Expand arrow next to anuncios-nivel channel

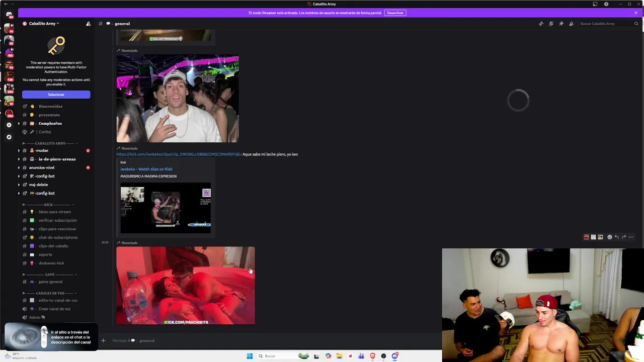point(19,167)
